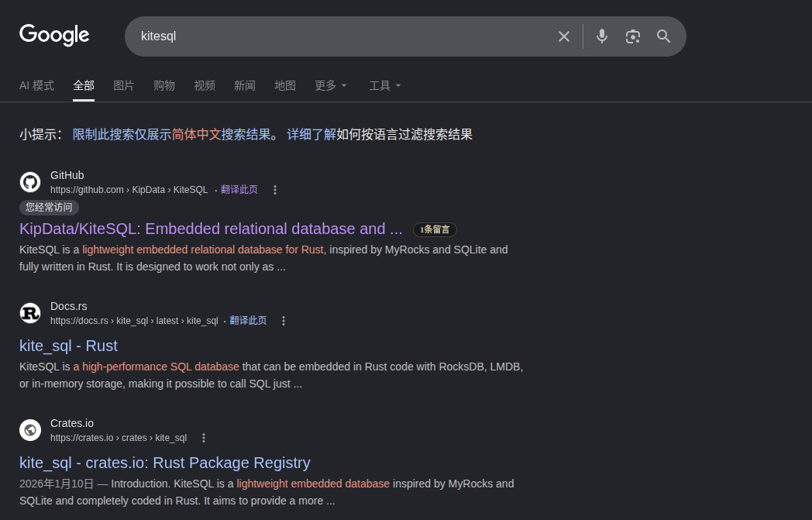Screen dimensions: 812x520
Task: Open the kite_sql - Rust docs link
Action: (x=68, y=346)
